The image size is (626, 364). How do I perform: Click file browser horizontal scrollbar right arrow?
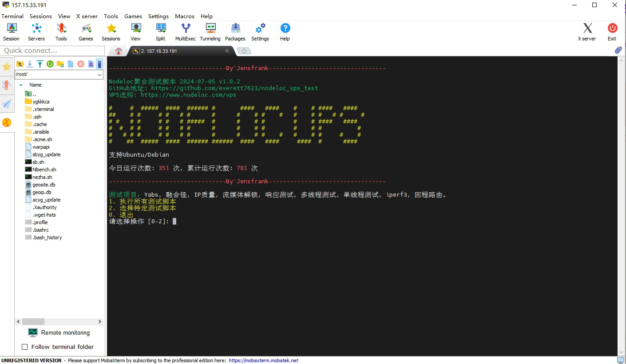click(100, 321)
